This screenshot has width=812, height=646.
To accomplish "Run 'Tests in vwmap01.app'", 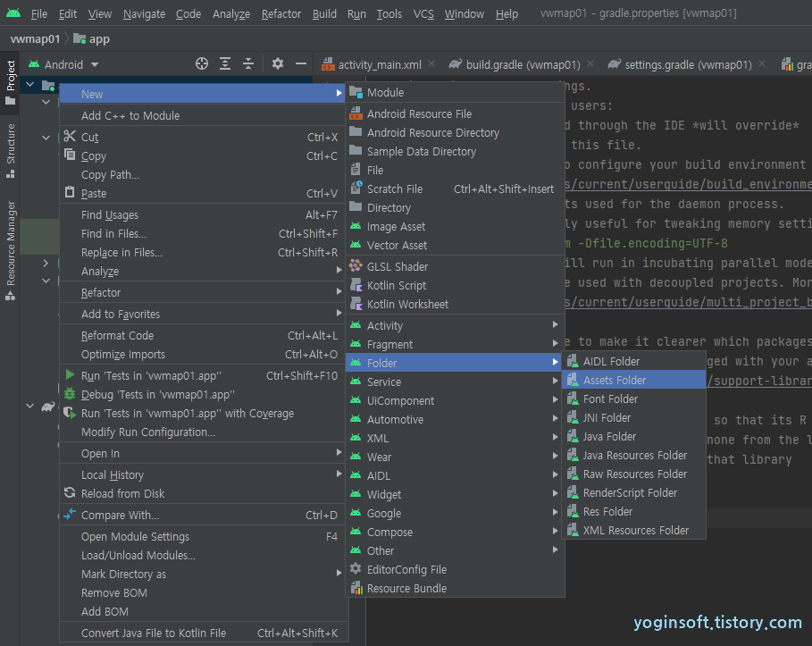I will (x=202, y=375).
